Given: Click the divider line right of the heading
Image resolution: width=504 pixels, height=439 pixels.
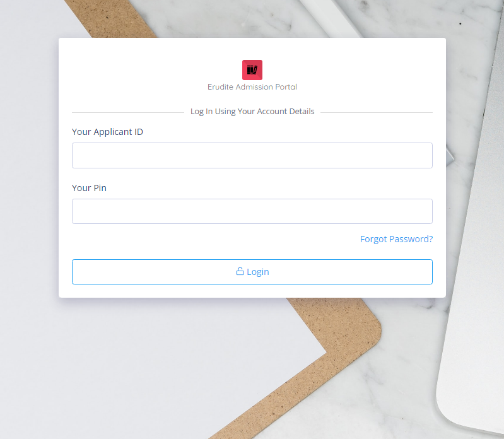Looking at the screenshot, I should pos(377,112).
